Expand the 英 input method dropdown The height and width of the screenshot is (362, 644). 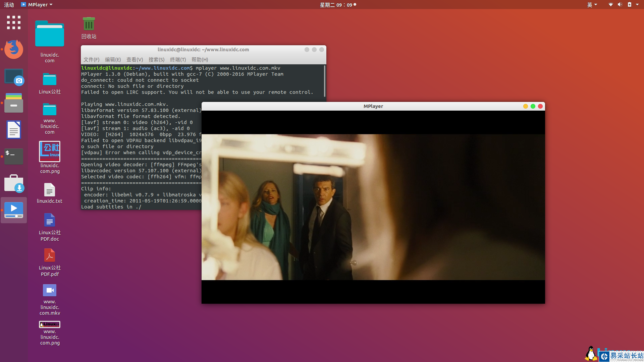(x=592, y=5)
